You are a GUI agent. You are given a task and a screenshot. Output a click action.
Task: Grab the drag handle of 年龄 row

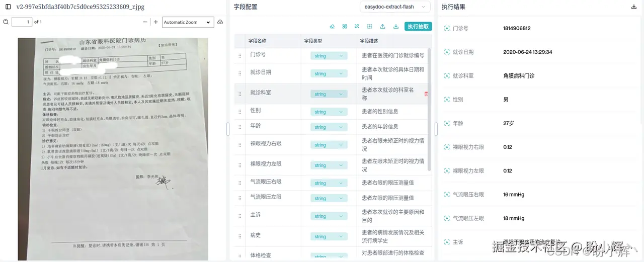point(239,127)
